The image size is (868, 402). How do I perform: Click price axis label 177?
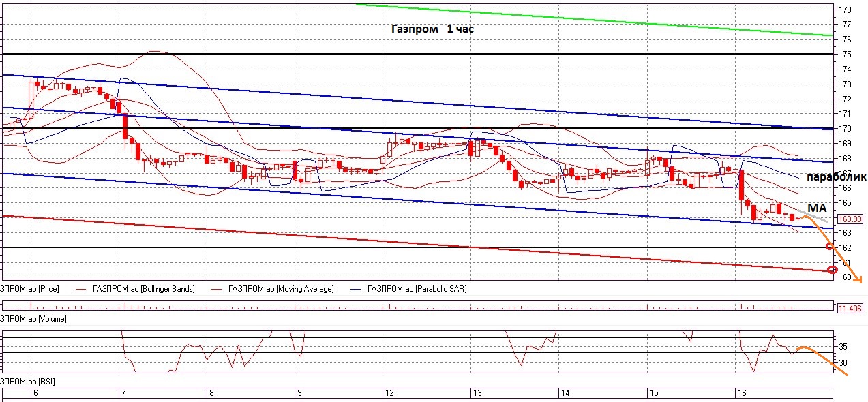[844, 25]
